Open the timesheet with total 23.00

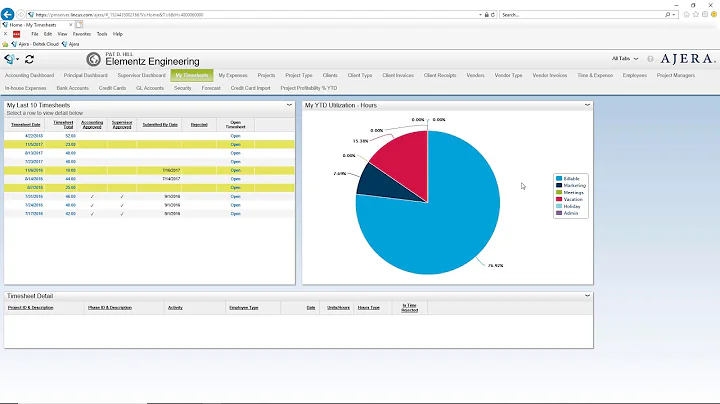235,145
